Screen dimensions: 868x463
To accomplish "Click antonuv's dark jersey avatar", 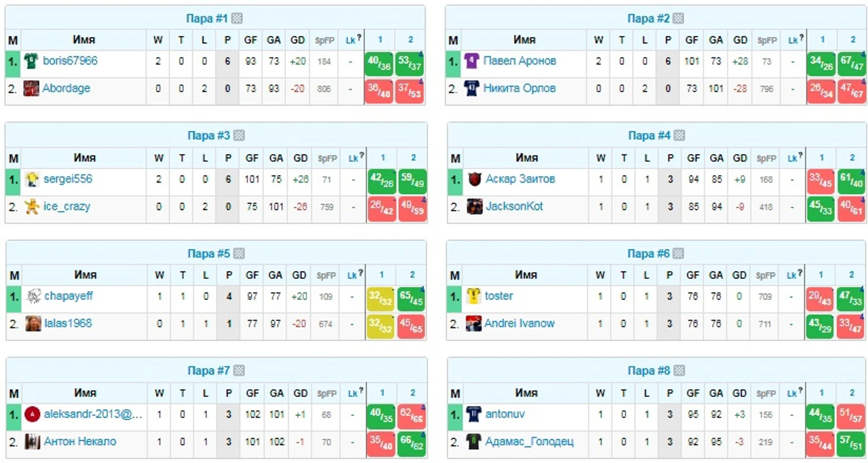I will coord(474,414).
